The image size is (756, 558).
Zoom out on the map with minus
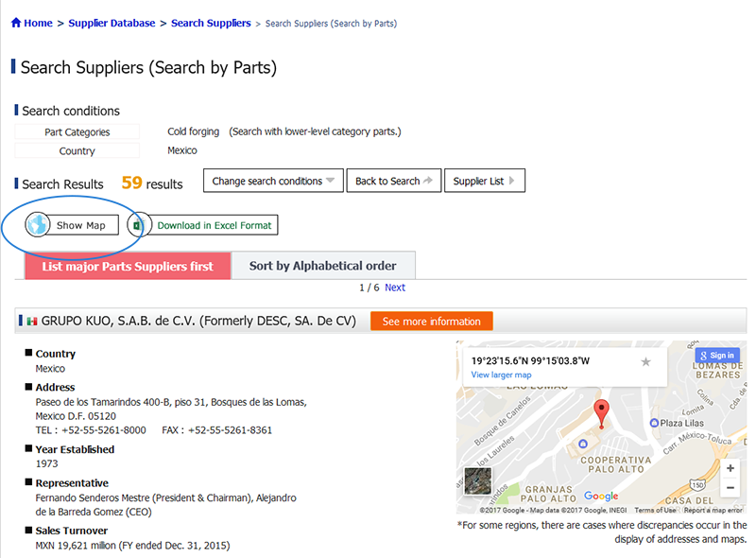tap(730, 487)
